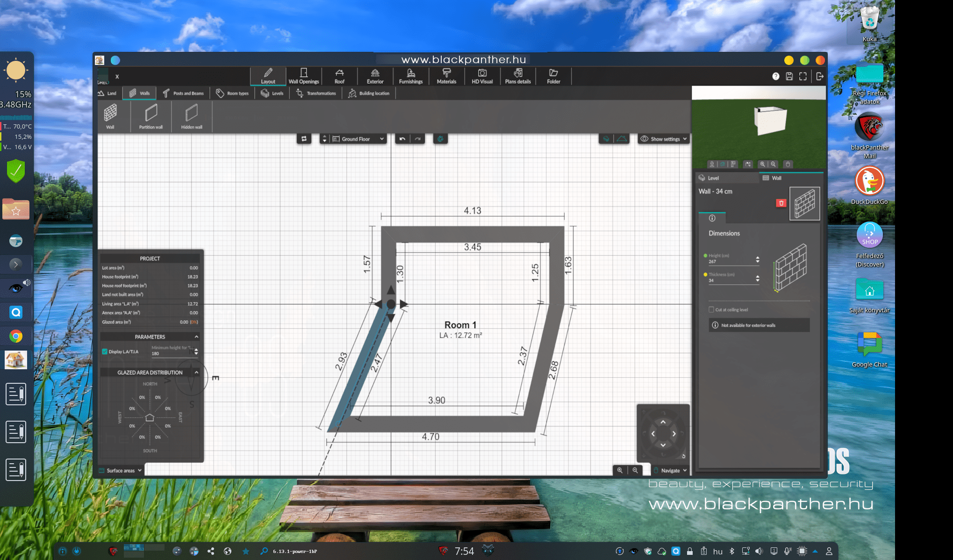Image resolution: width=953 pixels, height=560 pixels.
Task: Open the Surface areas dropdown
Action: click(x=121, y=470)
